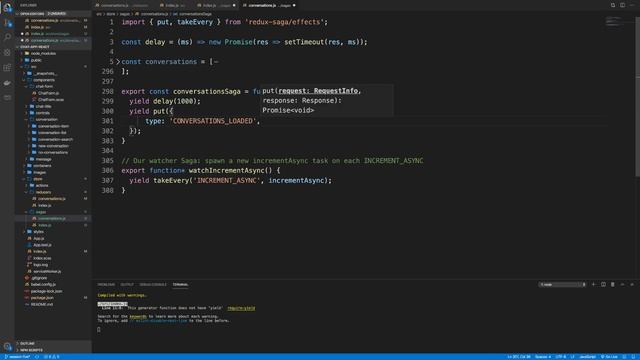Open errors and warnings count in status bar
Screen dimensions: 640x360
[52, 357]
